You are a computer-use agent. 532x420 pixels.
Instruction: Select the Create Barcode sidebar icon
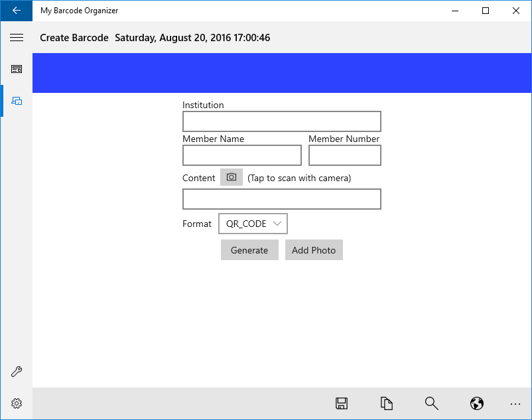tap(17, 101)
